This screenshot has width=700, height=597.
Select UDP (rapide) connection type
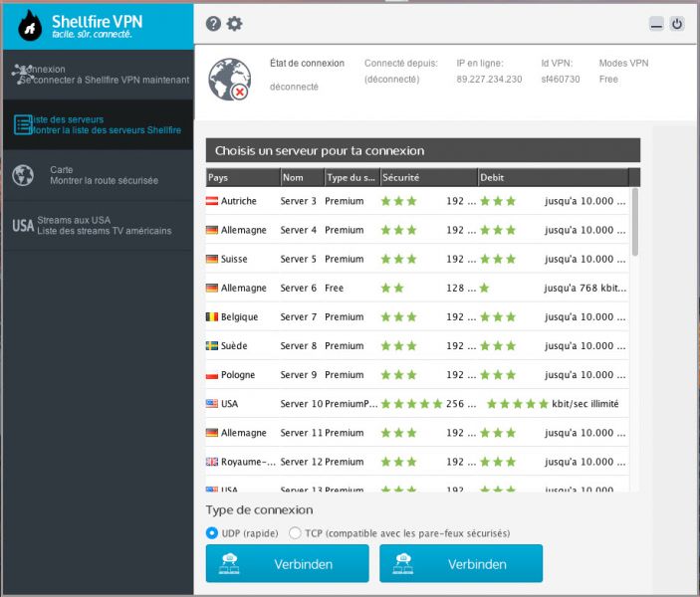coord(212,533)
